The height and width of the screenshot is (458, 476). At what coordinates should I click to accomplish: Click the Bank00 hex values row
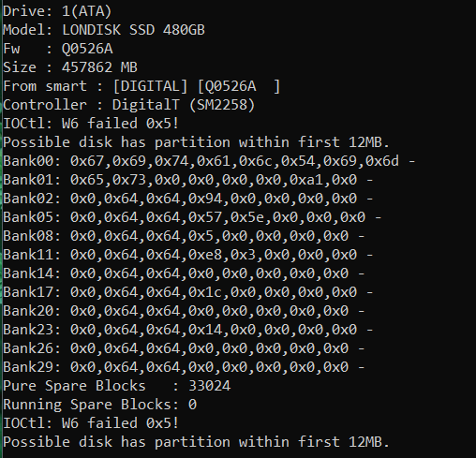(x=209, y=161)
